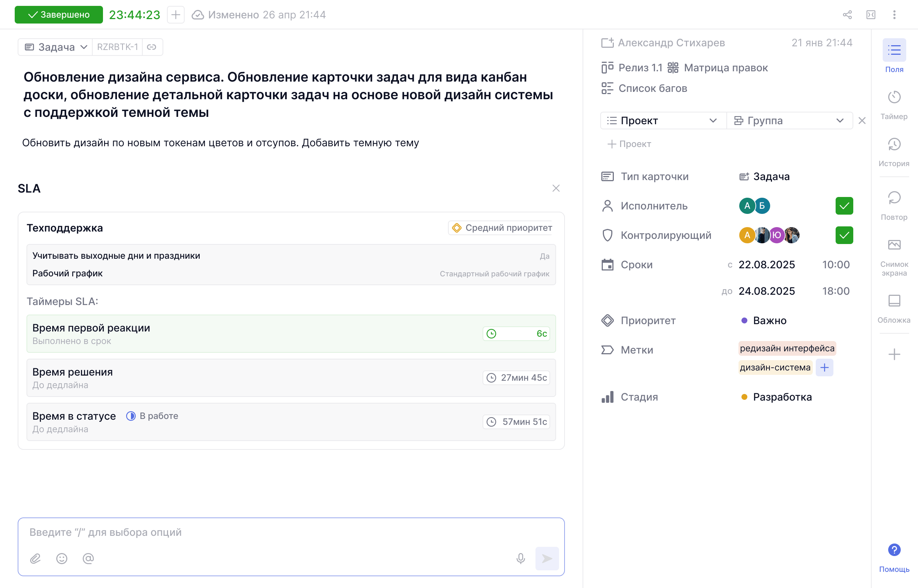
Task: Toggle the green checkbox for Контролирующий
Action: (x=844, y=235)
